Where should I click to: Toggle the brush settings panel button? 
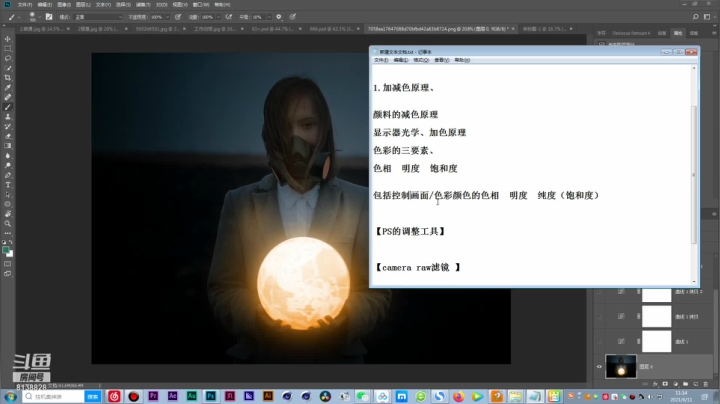pos(49,17)
